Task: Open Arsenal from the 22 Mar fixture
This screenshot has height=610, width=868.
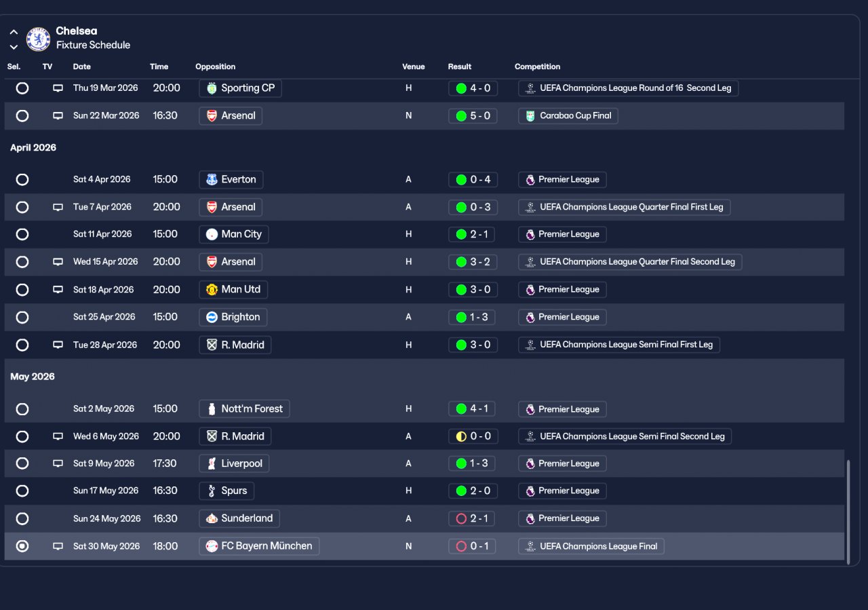Action: click(x=231, y=115)
